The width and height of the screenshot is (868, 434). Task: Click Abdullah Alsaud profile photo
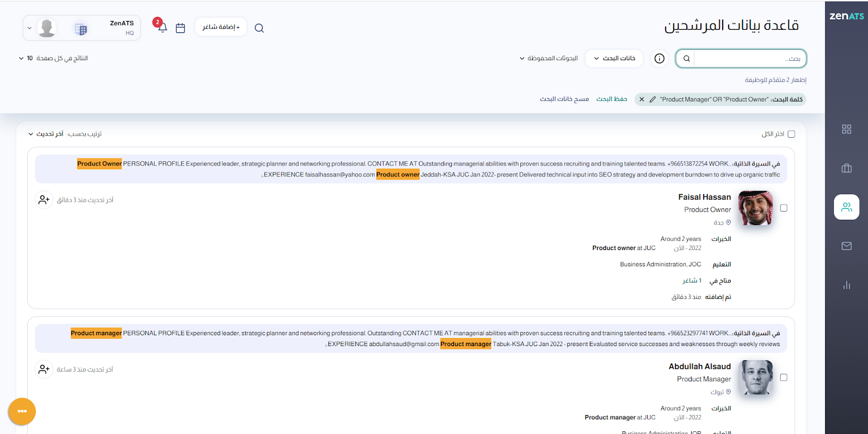[756, 377]
